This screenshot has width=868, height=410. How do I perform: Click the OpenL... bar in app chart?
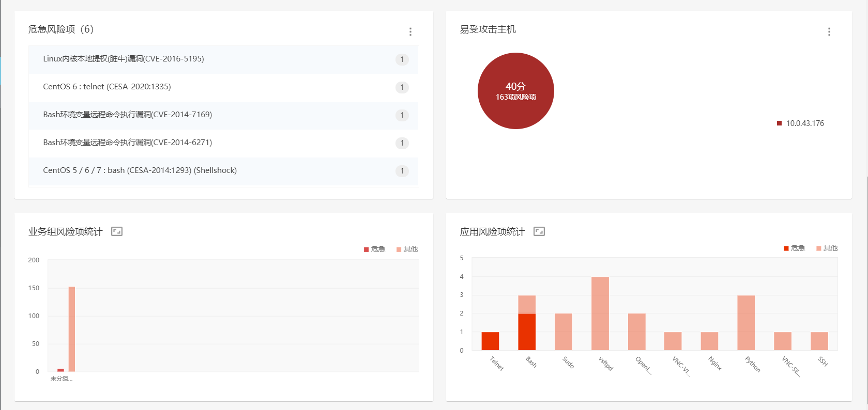[637, 332]
